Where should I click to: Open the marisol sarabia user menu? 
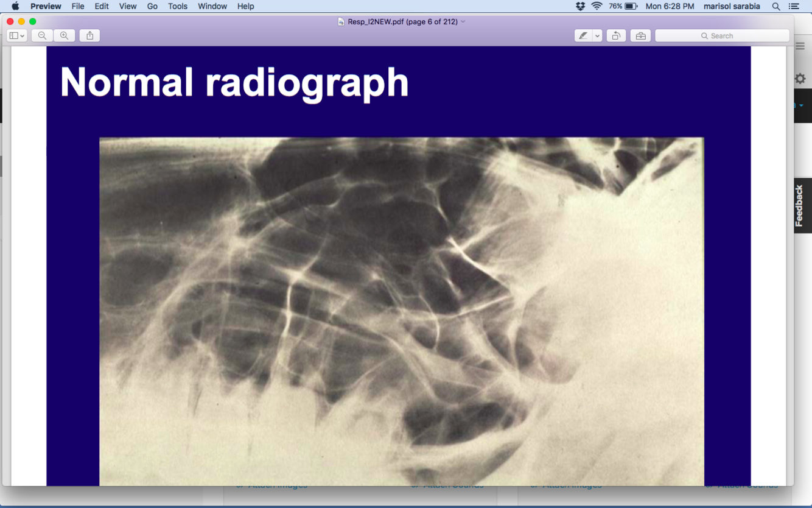(x=732, y=6)
